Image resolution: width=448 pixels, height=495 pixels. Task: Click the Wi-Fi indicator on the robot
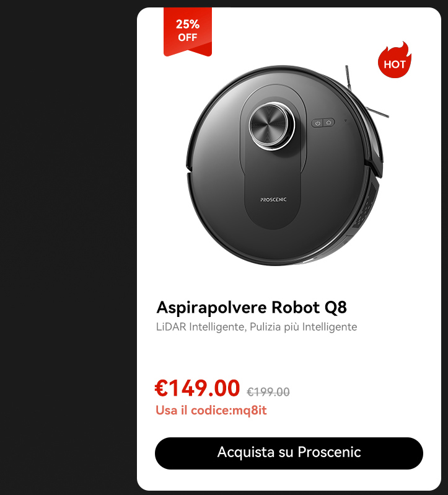346,120
